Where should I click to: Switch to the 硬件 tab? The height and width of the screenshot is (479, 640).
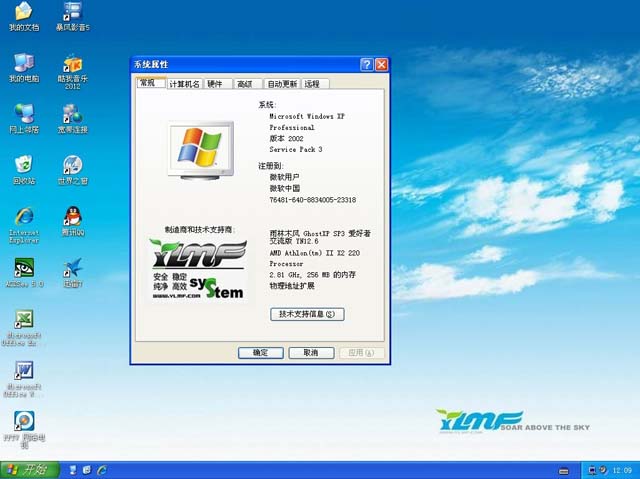(x=215, y=85)
